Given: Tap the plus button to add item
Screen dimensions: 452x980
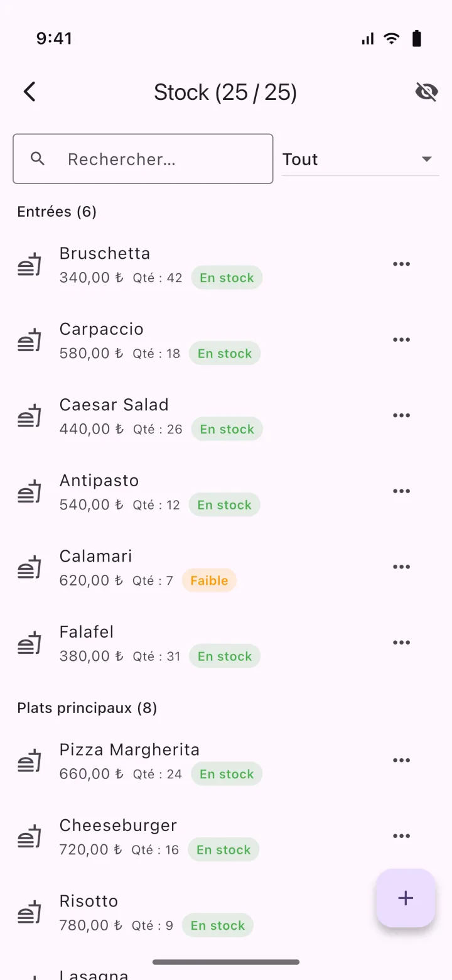Looking at the screenshot, I should [x=406, y=898].
